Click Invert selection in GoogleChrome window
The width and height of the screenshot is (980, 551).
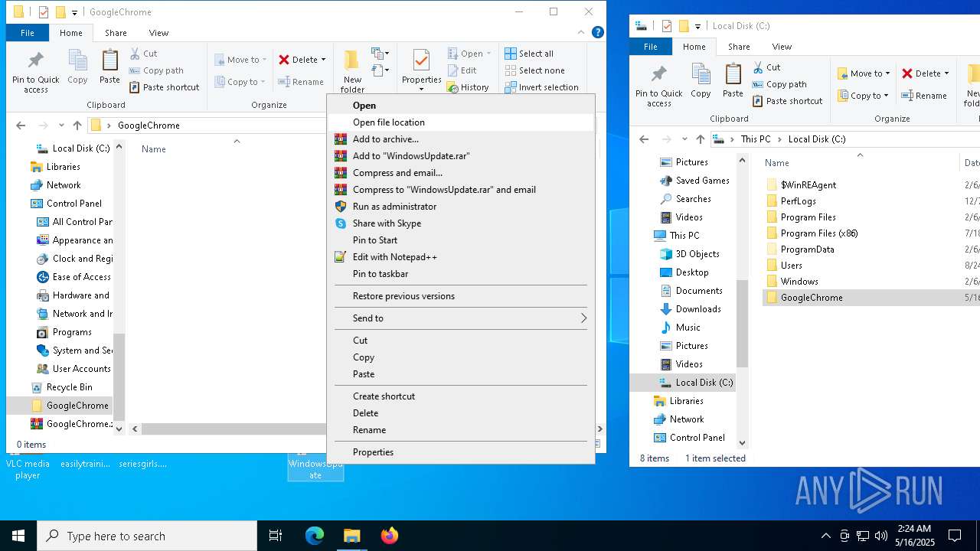tap(541, 87)
